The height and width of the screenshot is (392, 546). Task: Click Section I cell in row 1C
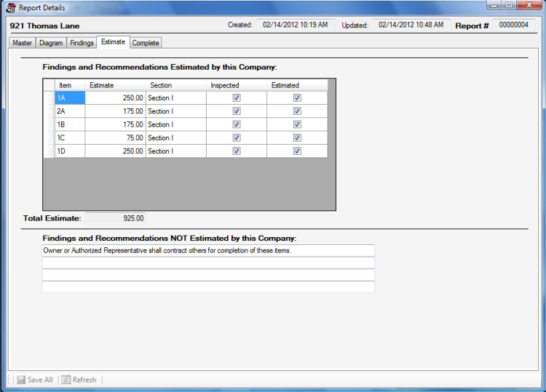[176, 137]
